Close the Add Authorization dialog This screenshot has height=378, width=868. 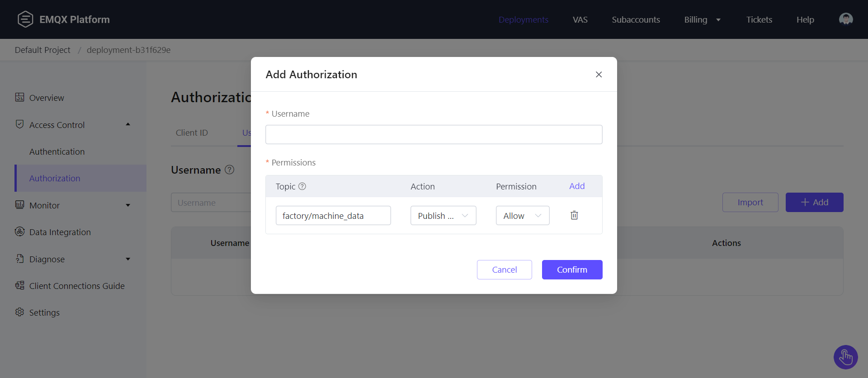[599, 74]
